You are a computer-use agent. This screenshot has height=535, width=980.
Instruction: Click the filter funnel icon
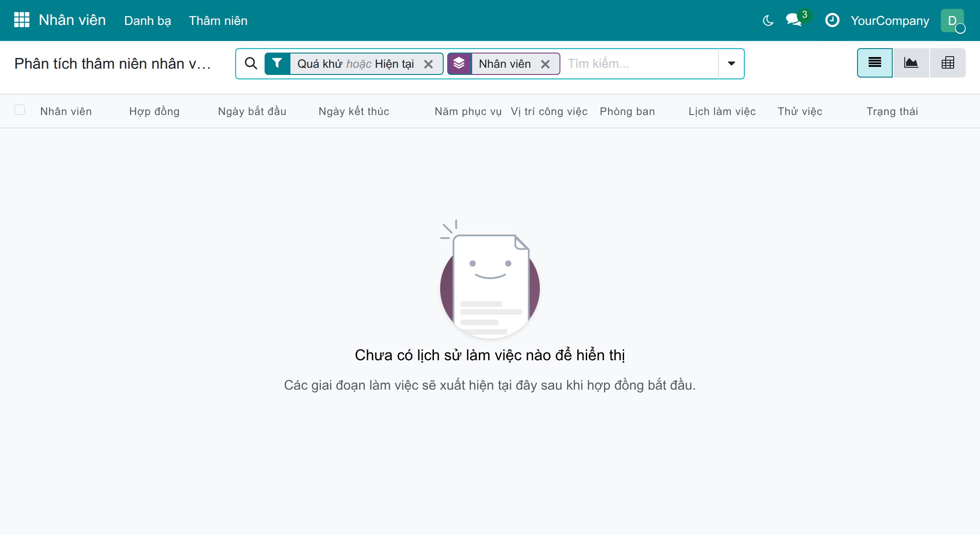[277, 64]
